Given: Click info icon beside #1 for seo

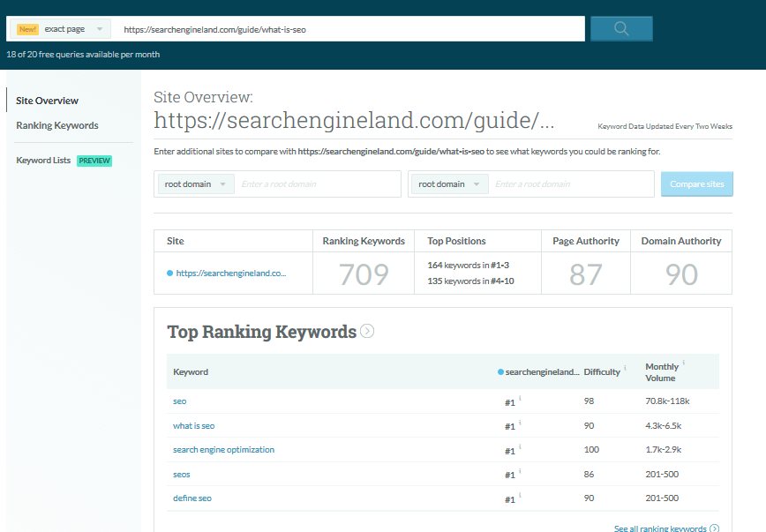Looking at the screenshot, I should coord(520,398).
